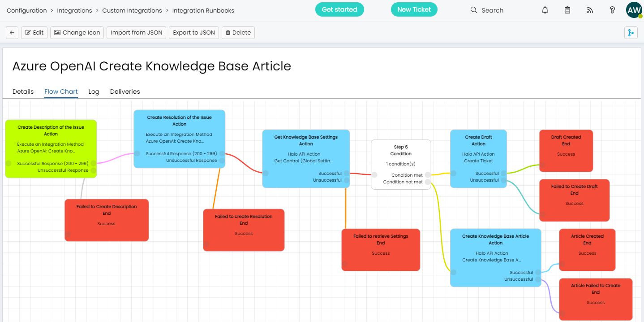
Task: Select the Failed to Create Description end node
Action: pos(107,220)
